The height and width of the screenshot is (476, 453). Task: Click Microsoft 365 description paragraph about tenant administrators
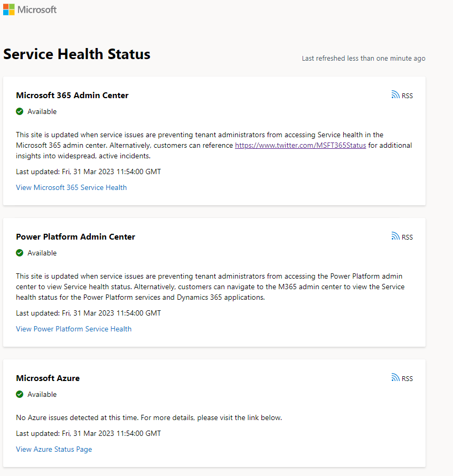pyautogui.click(x=214, y=146)
